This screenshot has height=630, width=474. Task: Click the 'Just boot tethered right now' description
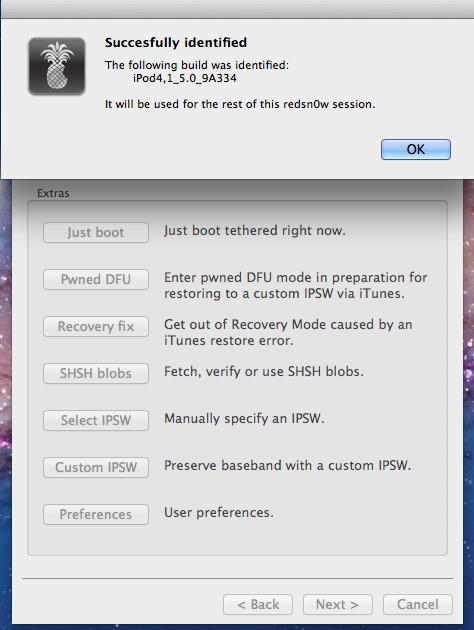(x=255, y=231)
